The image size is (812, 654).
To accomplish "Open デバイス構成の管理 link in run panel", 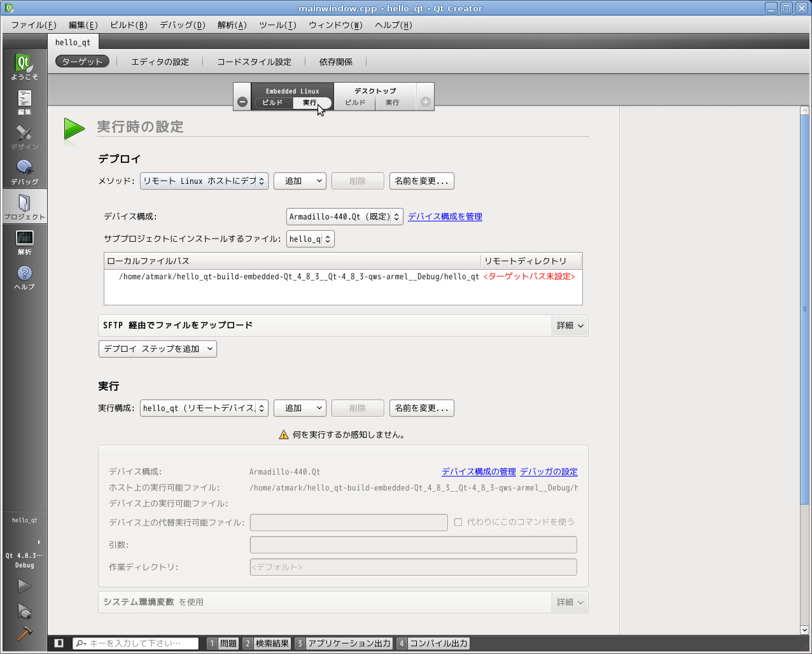I will click(479, 471).
